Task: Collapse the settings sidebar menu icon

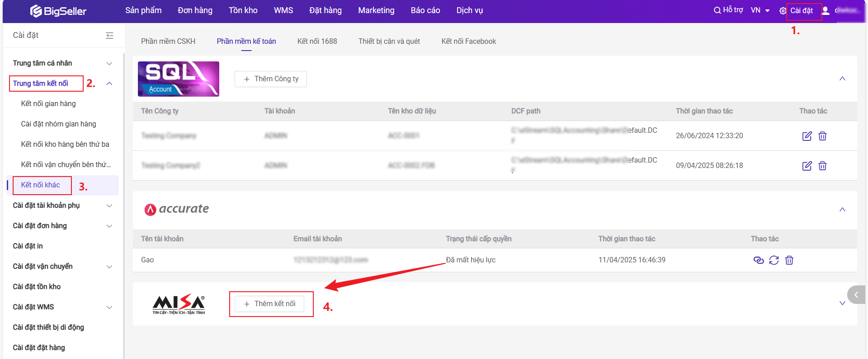Action: click(x=109, y=35)
